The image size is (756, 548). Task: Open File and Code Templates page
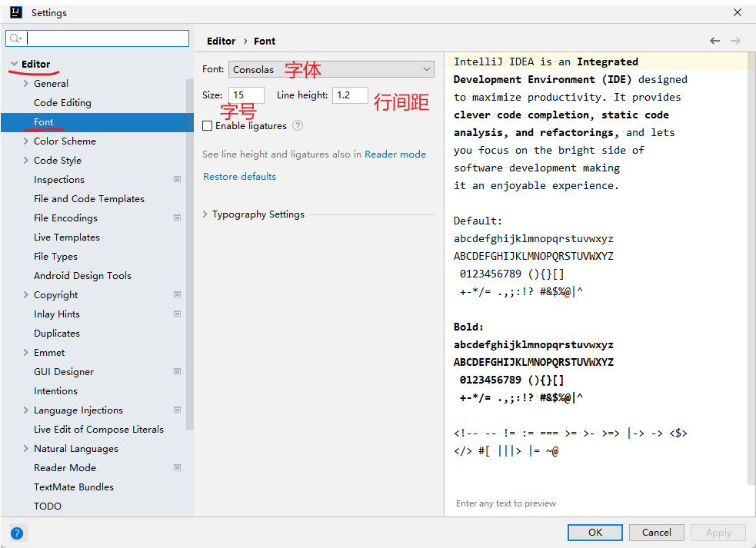pyautogui.click(x=89, y=198)
